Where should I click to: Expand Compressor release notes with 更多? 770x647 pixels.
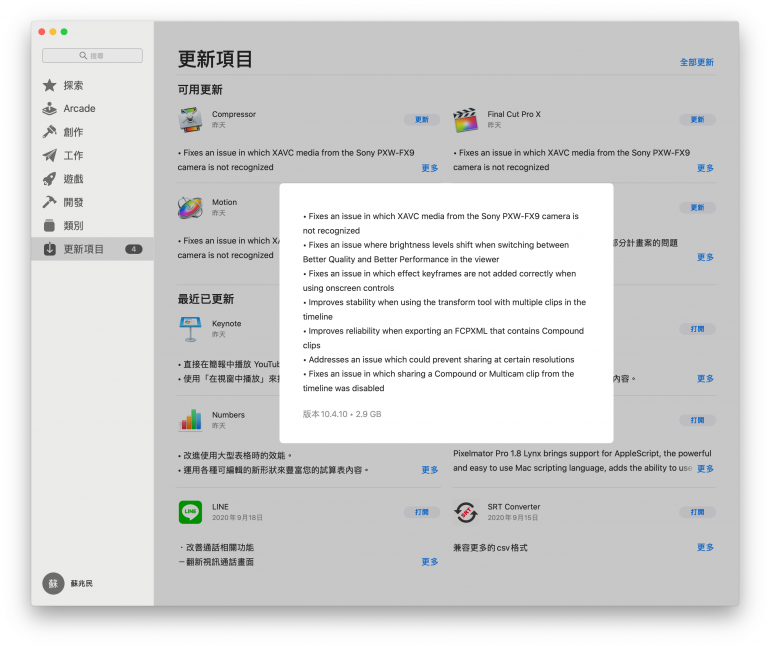pos(430,168)
